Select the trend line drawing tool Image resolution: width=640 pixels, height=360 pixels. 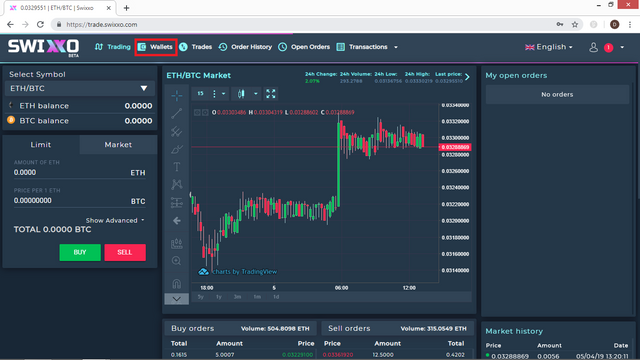177,113
